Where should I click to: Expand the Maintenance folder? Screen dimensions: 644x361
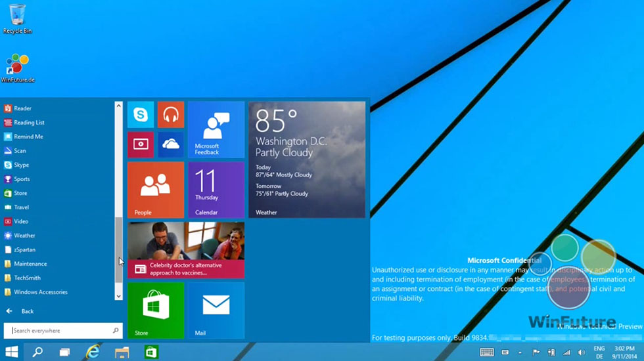pyautogui.click(x=30, y=264)
